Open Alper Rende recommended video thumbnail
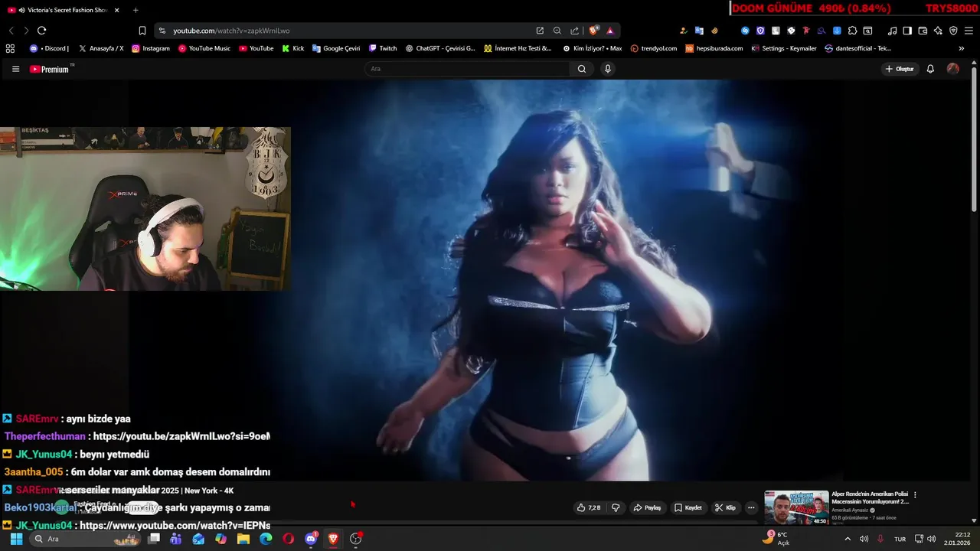The image size is (980, 551). (796, 507)
